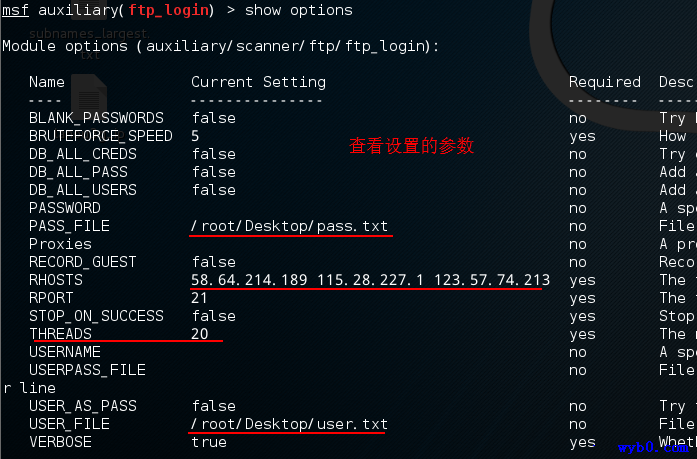Click the wyb0.com watermark link
697x459 pixels.
(653, 447)
